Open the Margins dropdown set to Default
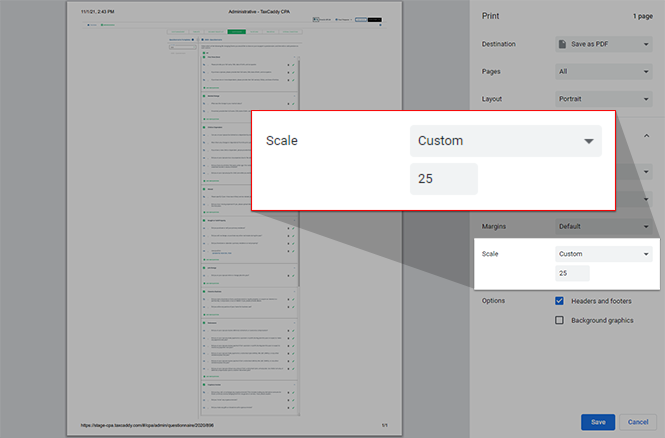Image resolution: width=665 pixels, height=438 pixels. (604, 226)
